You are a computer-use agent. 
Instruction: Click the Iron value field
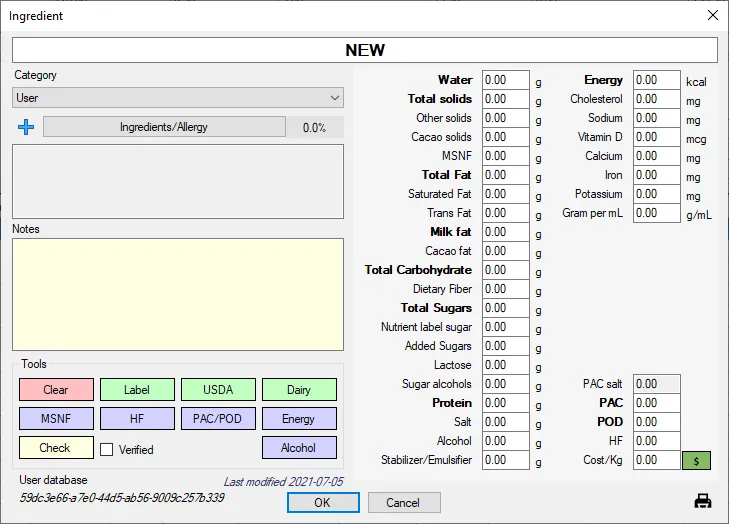coord(656,175)
